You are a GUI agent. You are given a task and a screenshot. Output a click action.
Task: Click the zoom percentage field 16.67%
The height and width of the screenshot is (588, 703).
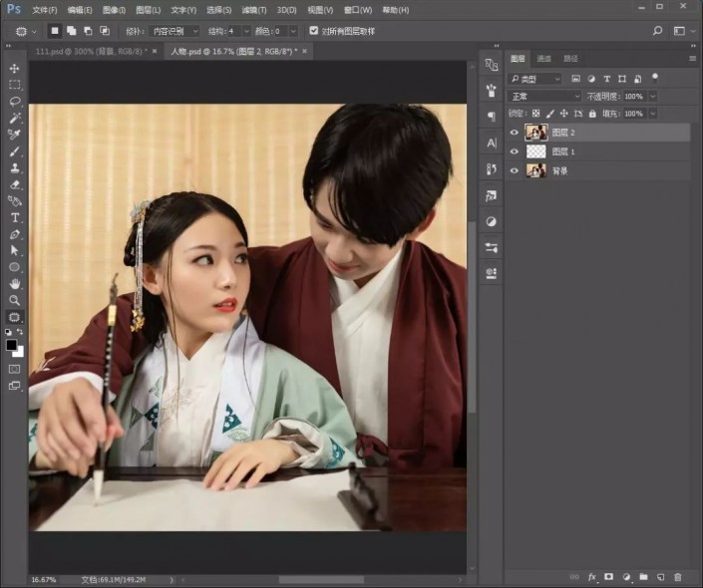click(44, 579)
